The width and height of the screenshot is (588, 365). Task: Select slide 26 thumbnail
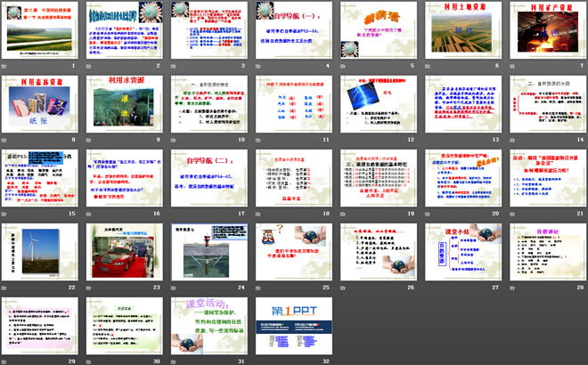[379, 252]
